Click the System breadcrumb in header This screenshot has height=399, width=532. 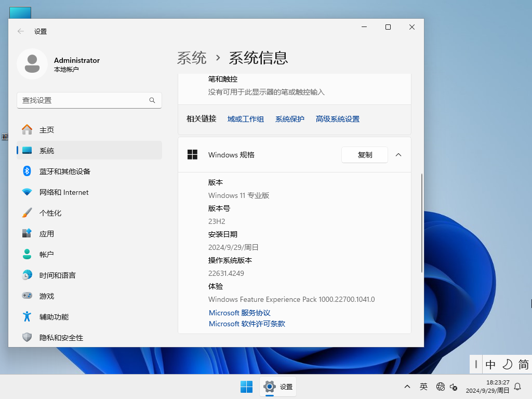192,58
